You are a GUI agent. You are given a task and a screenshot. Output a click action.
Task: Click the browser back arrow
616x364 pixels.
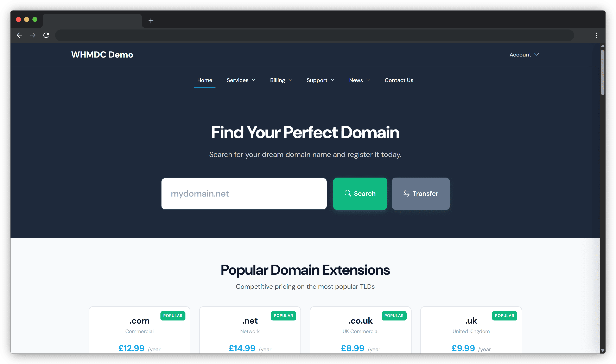[20, 35]
